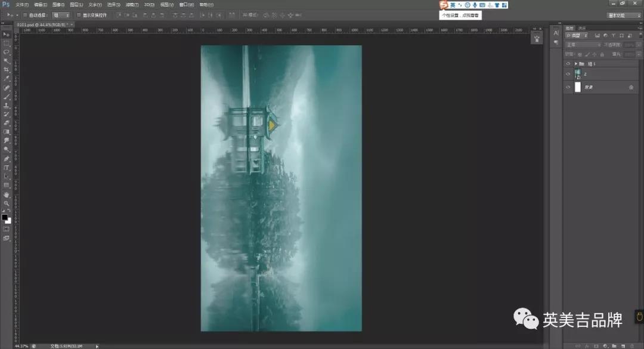Open the status bar info arrow

(97, 346)
